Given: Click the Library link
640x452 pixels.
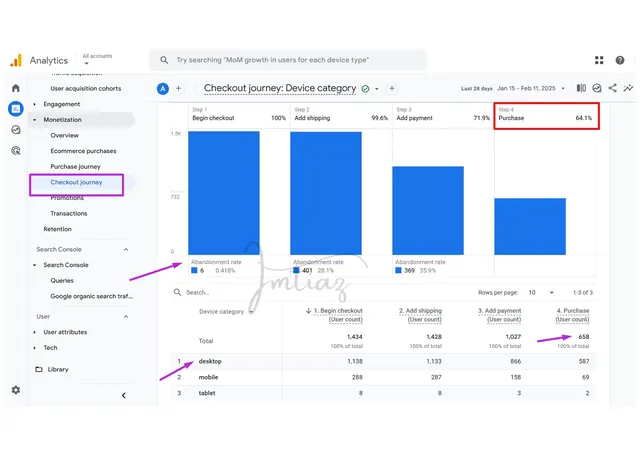Looking at the screenshot, I should coord(58,369).
